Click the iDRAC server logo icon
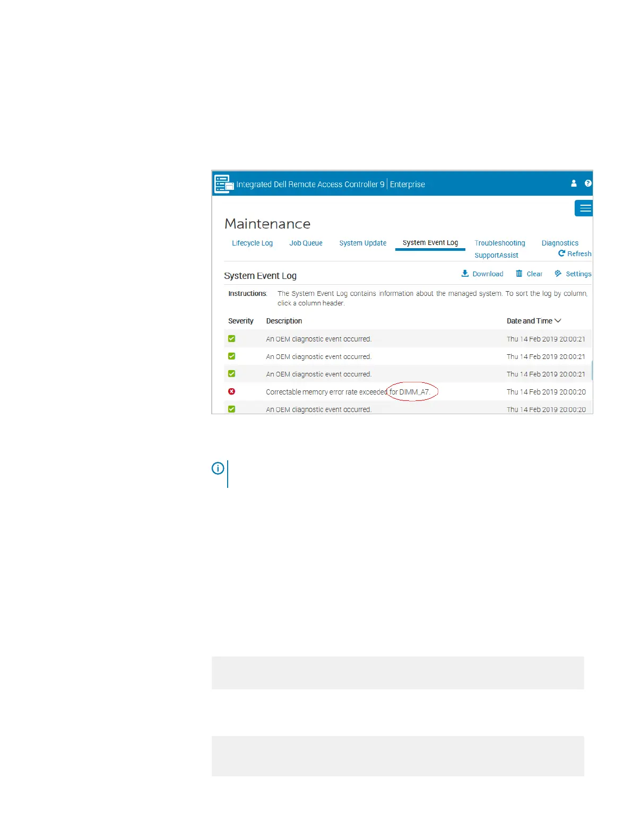632x840 pixels. click(x=224, y=183)
